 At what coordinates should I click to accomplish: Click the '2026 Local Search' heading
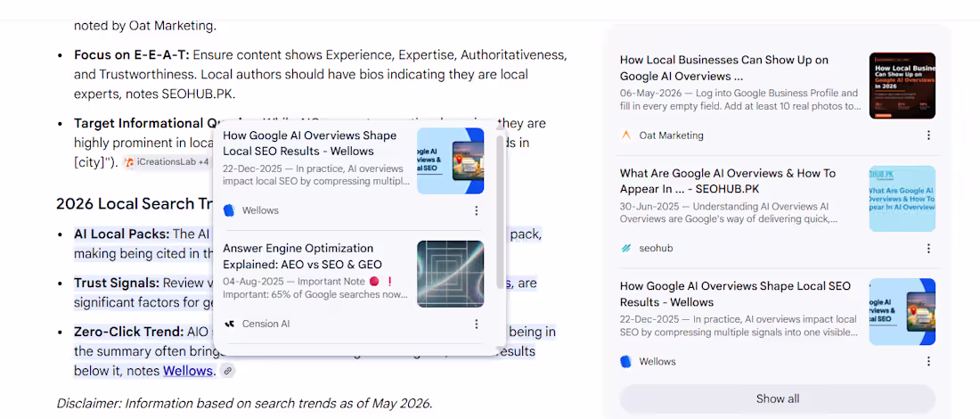coord(134,204)
